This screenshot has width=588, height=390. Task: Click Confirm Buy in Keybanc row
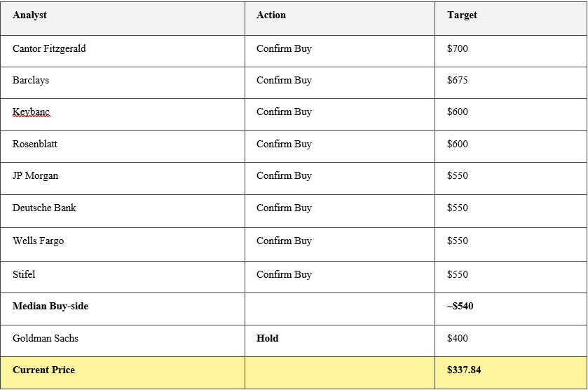(x=285, y=112)
